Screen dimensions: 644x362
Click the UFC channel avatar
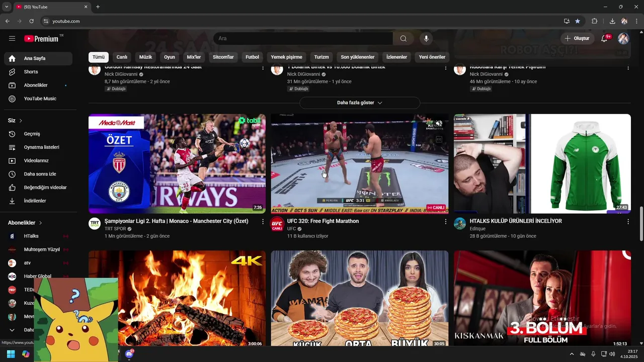coord(277,224)
